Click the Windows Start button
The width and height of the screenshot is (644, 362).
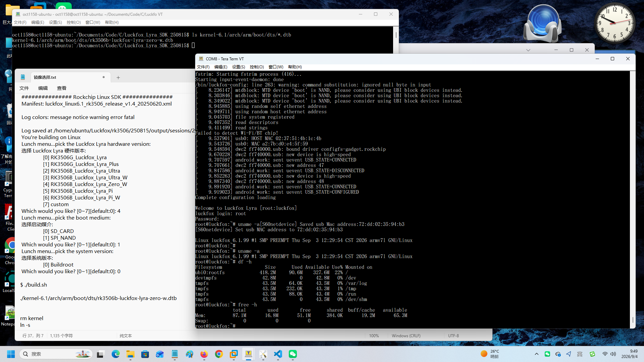[11, 354]
